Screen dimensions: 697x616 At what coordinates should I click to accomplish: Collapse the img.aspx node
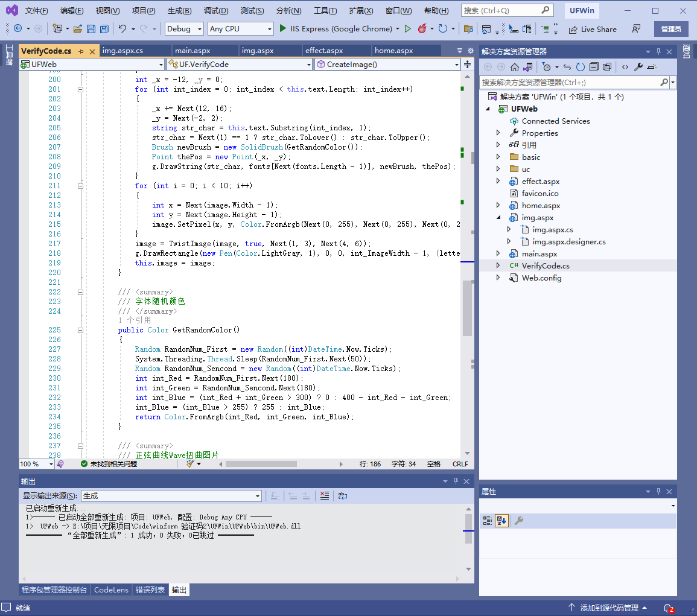click(498, 218)
